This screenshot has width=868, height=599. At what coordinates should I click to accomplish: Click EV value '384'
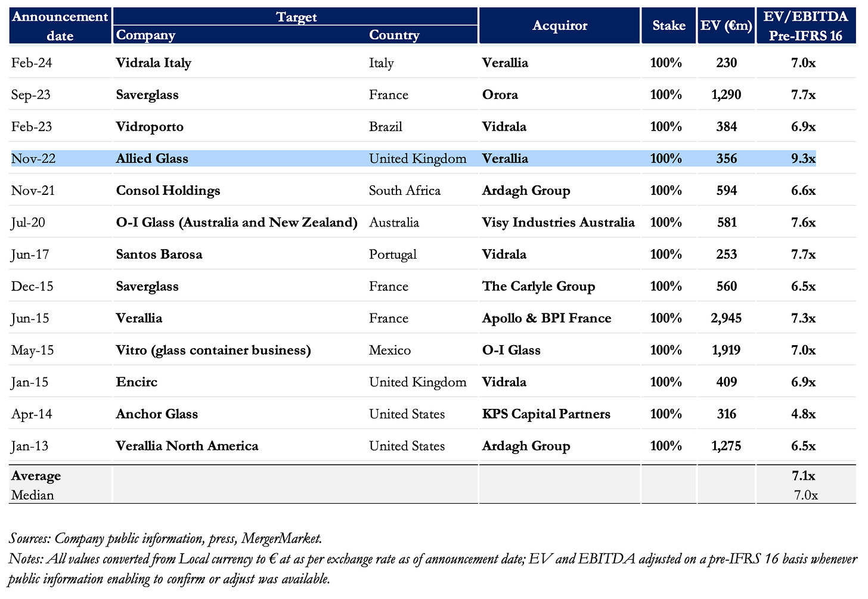tap(727, 126)
